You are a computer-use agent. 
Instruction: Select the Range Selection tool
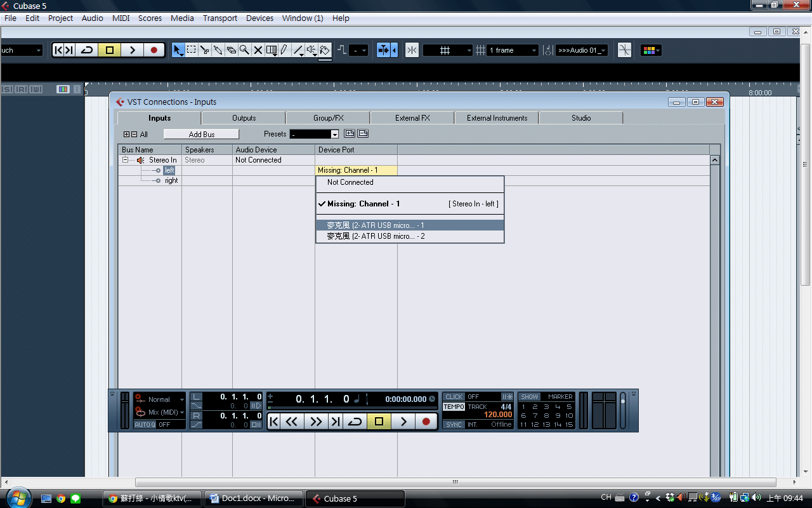pyautogui.click(x=191, y=50)
